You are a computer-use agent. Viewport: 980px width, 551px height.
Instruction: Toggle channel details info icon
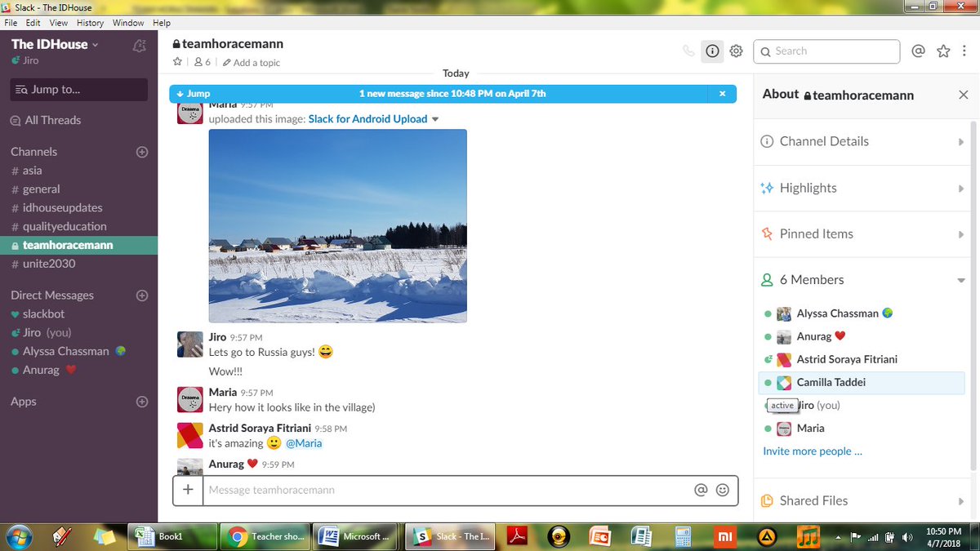tap(712, 51)
